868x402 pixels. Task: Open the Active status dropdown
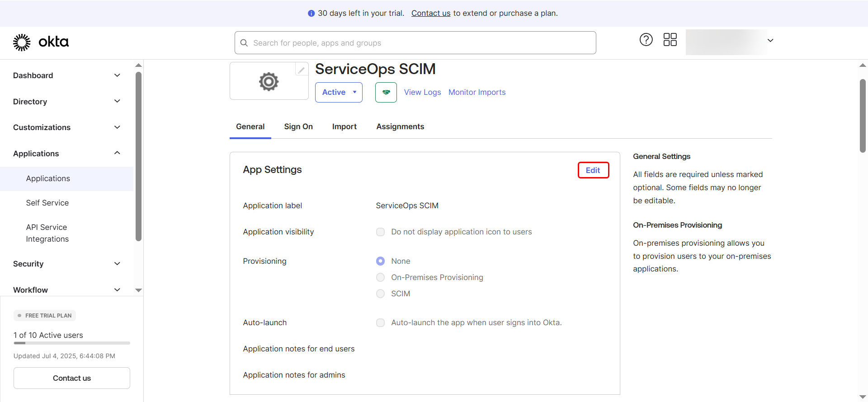click(339, 92)
